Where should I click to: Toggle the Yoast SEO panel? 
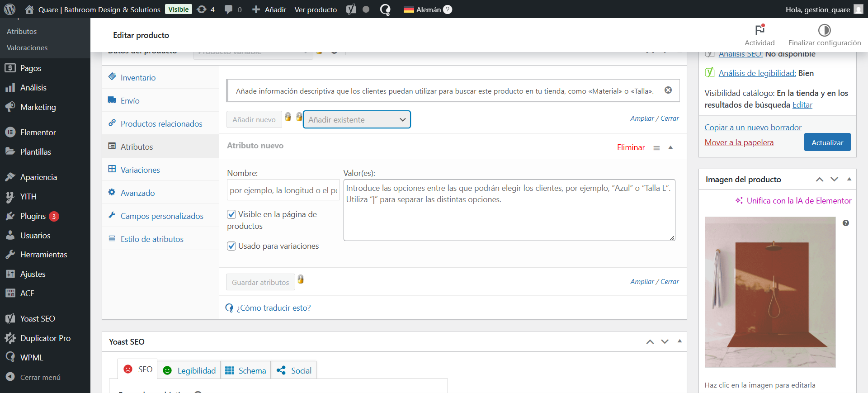[679, 341]
